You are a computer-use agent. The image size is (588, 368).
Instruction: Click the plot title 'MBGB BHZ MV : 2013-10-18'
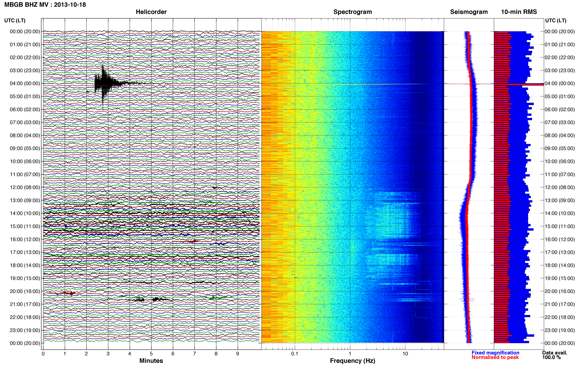pyautogui.click(x=45, y=5)
